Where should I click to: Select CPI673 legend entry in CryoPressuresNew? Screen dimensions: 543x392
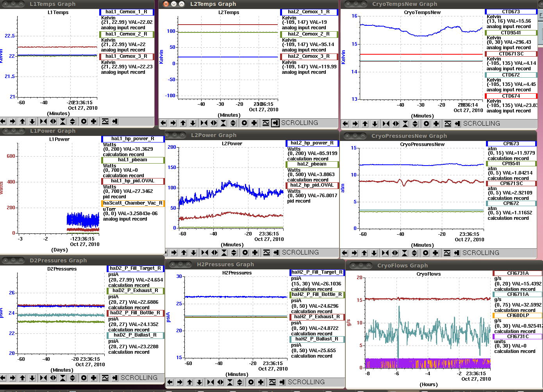click(x=511, y=144)
